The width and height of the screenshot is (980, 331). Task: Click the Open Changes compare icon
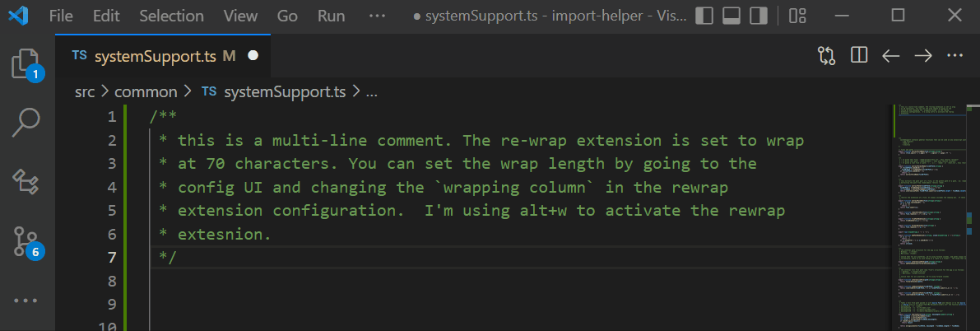(826, 56)
